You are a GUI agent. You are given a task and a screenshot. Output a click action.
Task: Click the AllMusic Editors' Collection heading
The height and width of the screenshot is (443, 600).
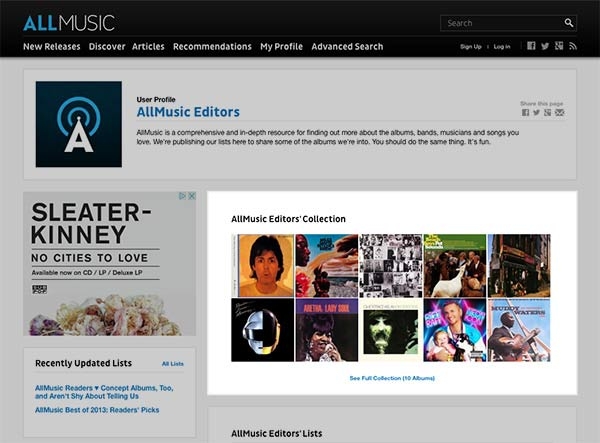pos(288,219)
